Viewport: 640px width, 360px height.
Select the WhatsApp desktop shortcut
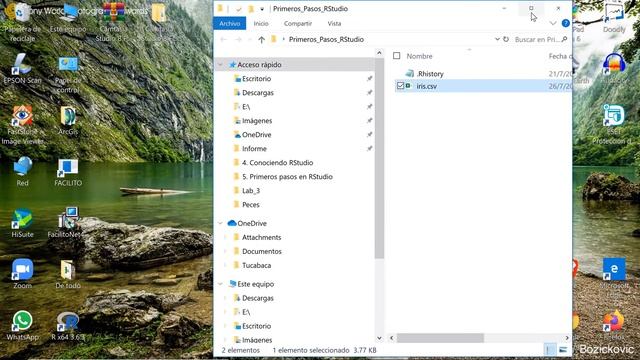(x=22, y=325)
